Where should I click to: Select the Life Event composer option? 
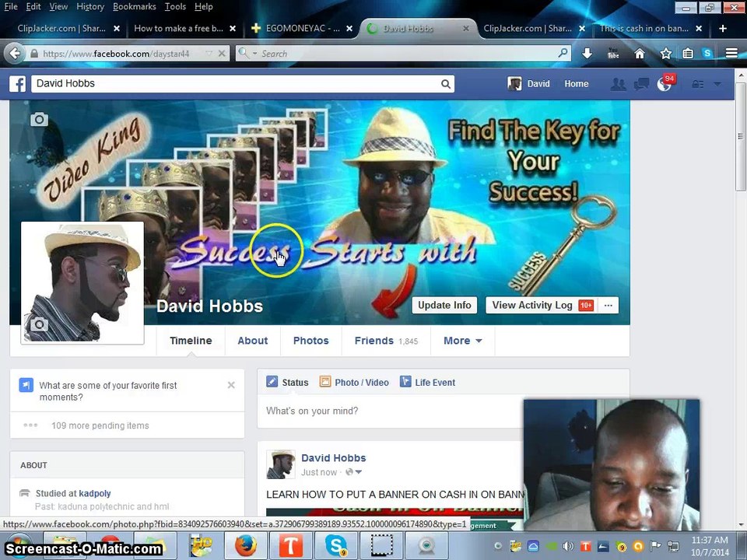pos(427,383)
